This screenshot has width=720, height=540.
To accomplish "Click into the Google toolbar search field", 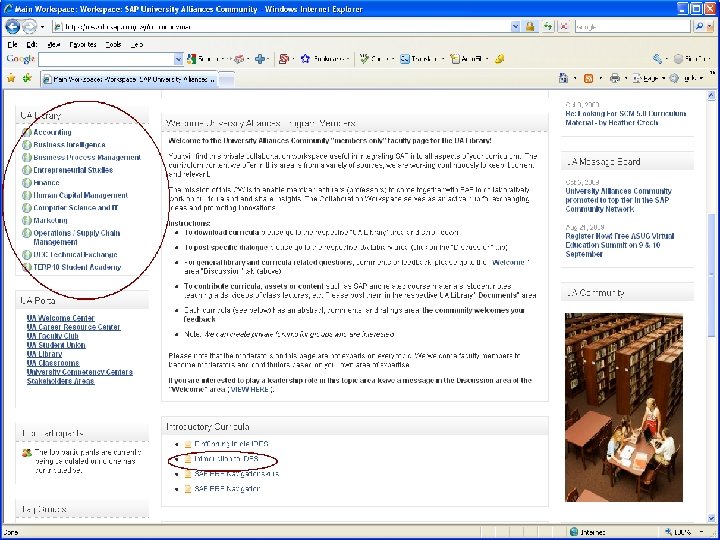I will [x=106, y=59].
